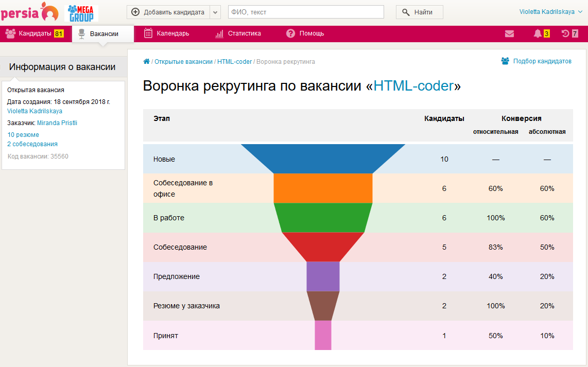The image size is (588, 367).
Task: Go to HTML-coder breadcrumb link
Action: pyautogui.click(x=234, y=62)
